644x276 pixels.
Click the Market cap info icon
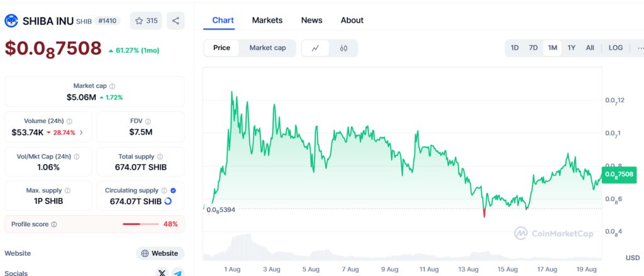tap(113, 86)
